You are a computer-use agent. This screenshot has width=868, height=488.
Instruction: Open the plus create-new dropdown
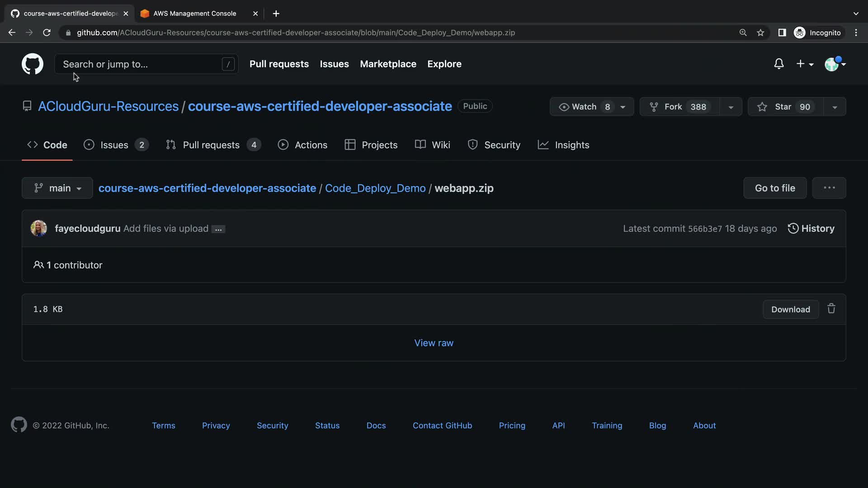805,64
